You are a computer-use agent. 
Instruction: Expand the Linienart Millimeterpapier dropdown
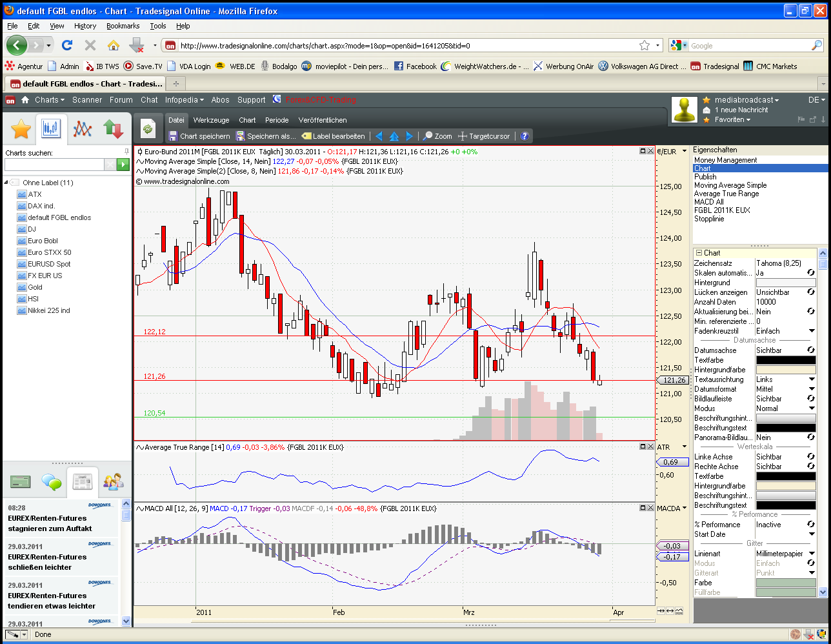click(812, 554)
